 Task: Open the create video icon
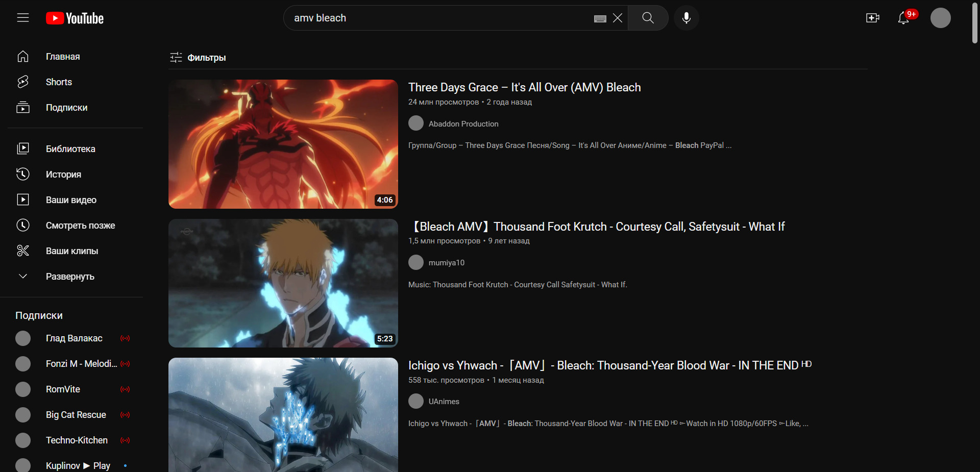(872, 18)
